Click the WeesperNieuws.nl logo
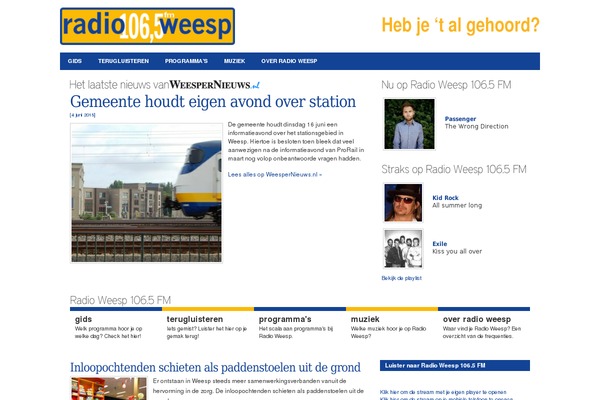 (x=214, y=85)
